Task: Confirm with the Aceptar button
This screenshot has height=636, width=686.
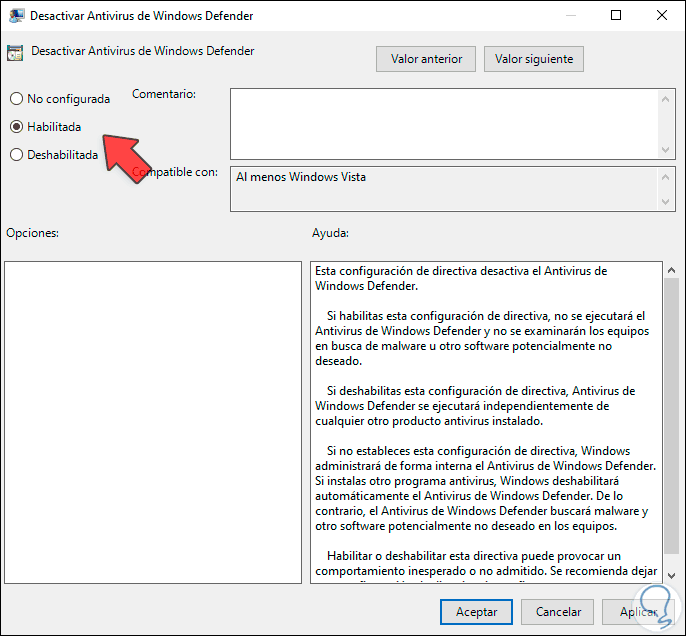Action: coord(476,612)
